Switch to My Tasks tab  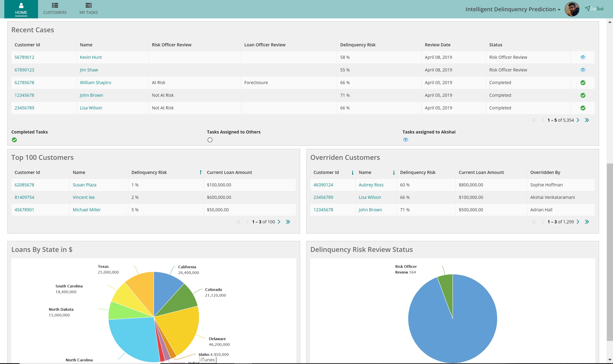pos(88,9)
